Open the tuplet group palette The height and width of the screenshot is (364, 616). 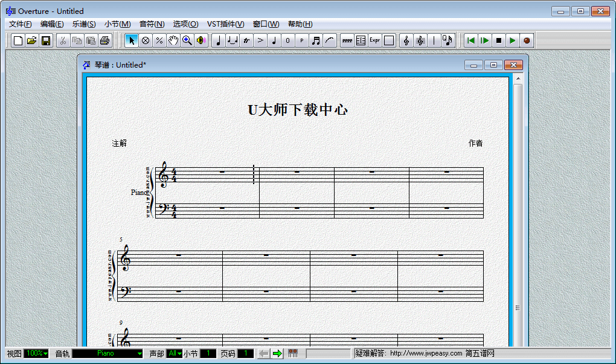pyautogui.click(x=233, y=40)
